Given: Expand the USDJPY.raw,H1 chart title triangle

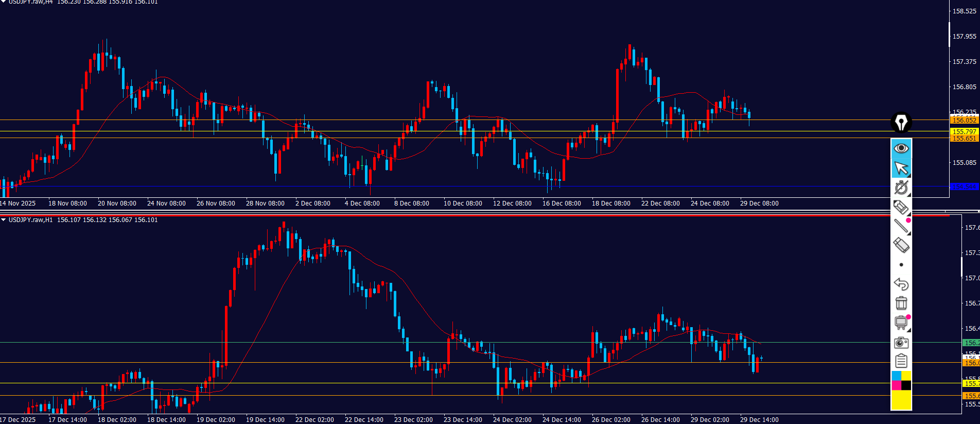Looking at the screenshot, I should click(x=4, y=220).
